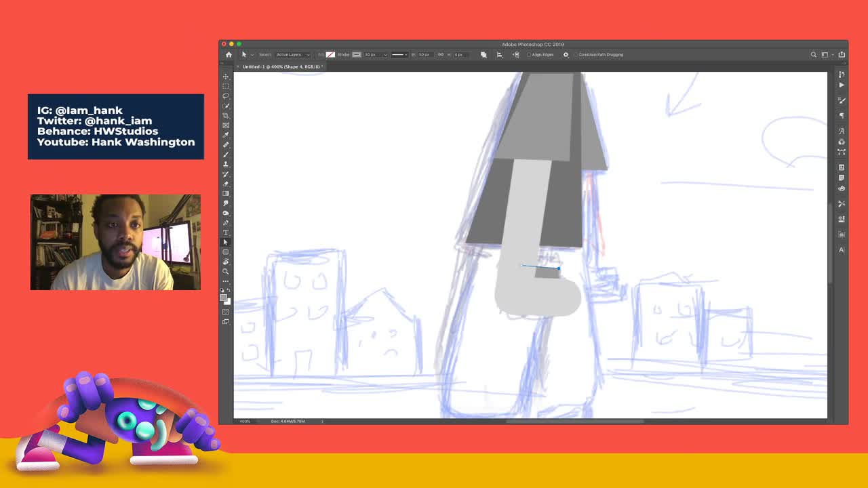Screen dimensions: 868x488
Task: Toggle the link width and height icon
Action: click(x=440, y=54)
